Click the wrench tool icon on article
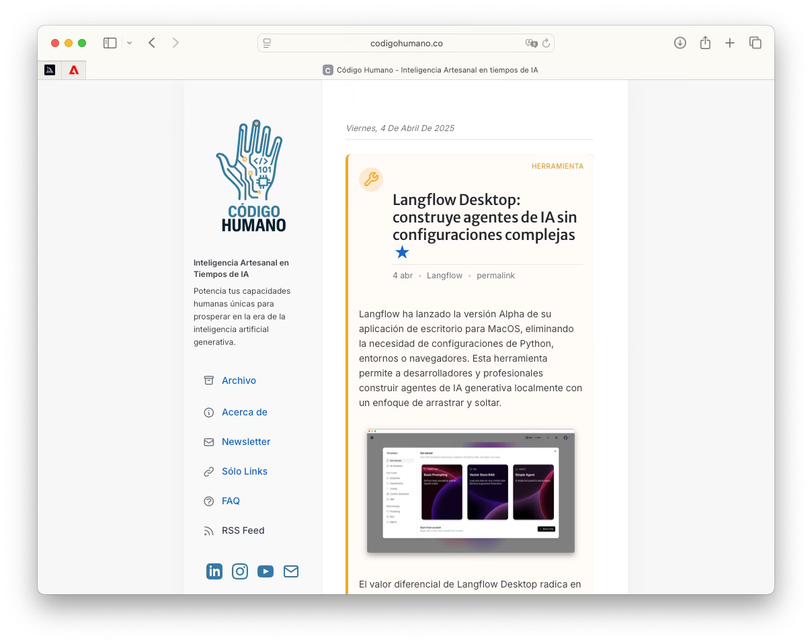Screen dimensions: 812x644 coord(371,179)
